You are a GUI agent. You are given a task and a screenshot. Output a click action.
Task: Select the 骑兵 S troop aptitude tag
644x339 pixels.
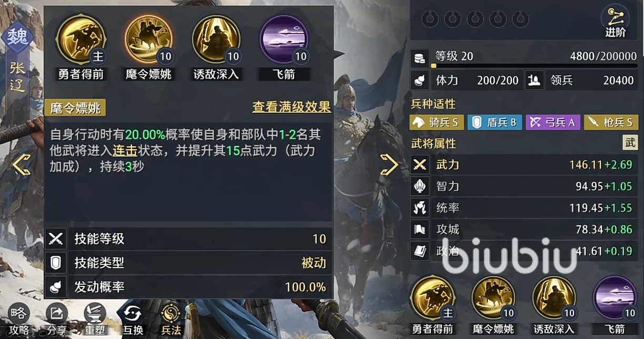436,122
